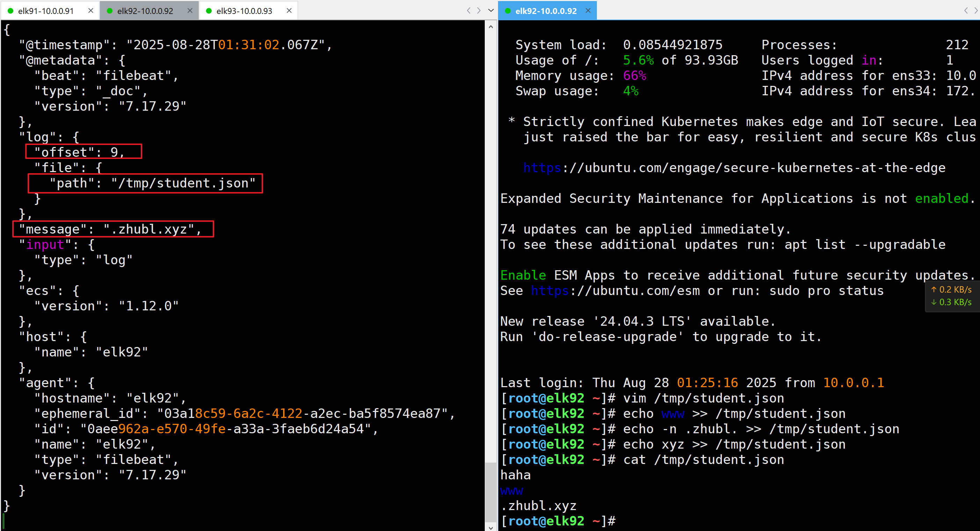Click the Memory usage 66% value
The height and width of the screenshot is (531, 980).
(634, 76)
